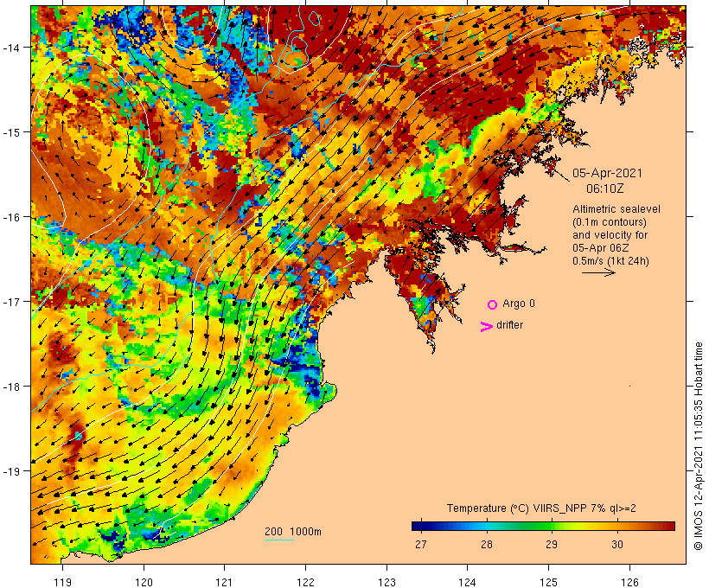Click latitude axis label -16

11,217
